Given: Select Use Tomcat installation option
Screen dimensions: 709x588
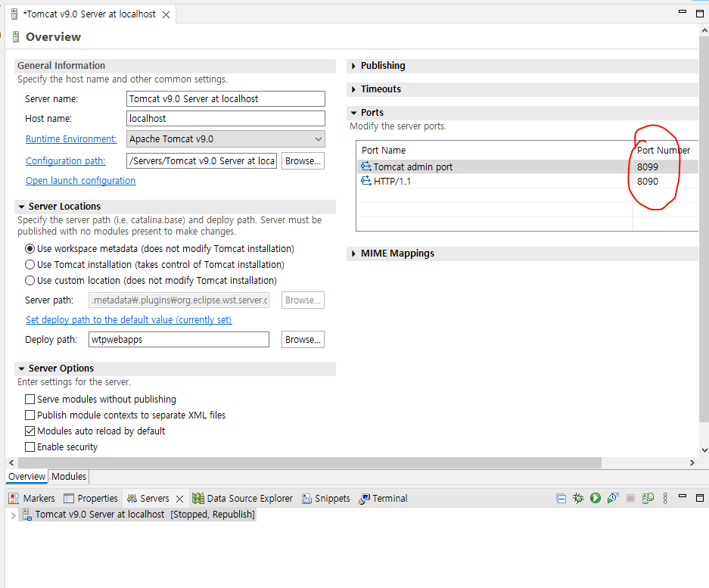Looking at the screenshot, I should click(30, 265).
